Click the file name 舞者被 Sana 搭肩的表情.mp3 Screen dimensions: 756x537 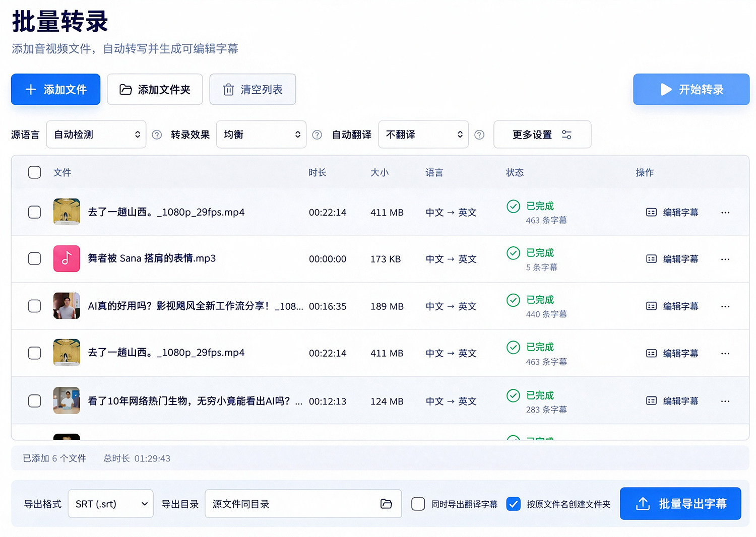point(152,258)
